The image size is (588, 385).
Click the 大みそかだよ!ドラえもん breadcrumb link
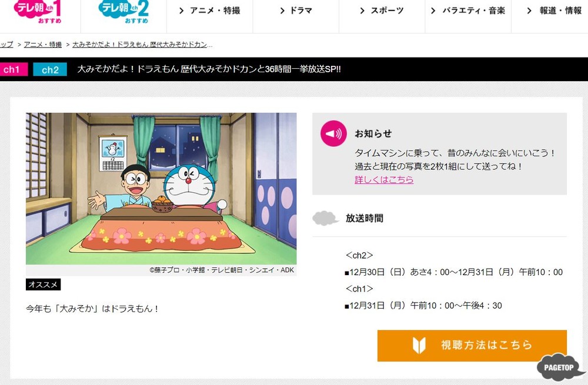[x=142, y=45]
